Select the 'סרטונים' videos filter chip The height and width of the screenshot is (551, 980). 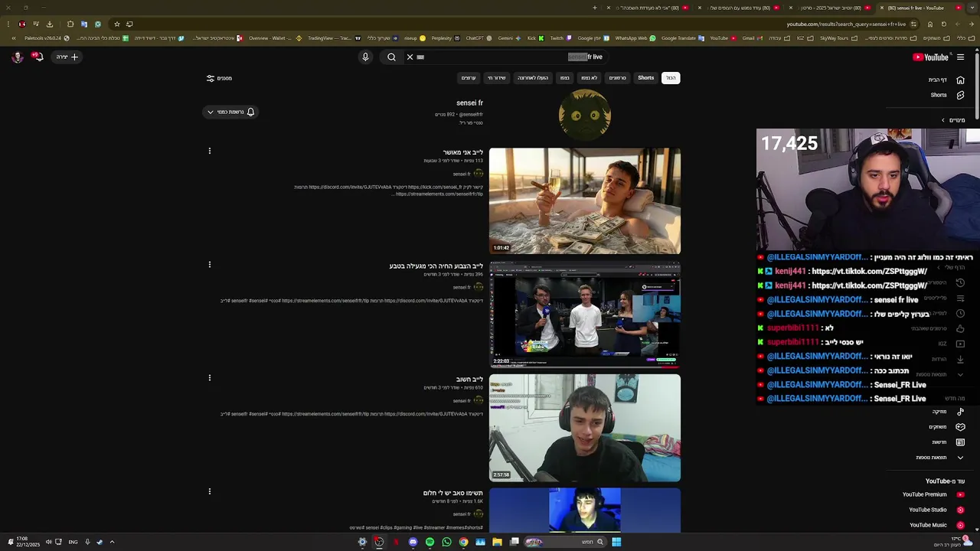coord(617,78)
